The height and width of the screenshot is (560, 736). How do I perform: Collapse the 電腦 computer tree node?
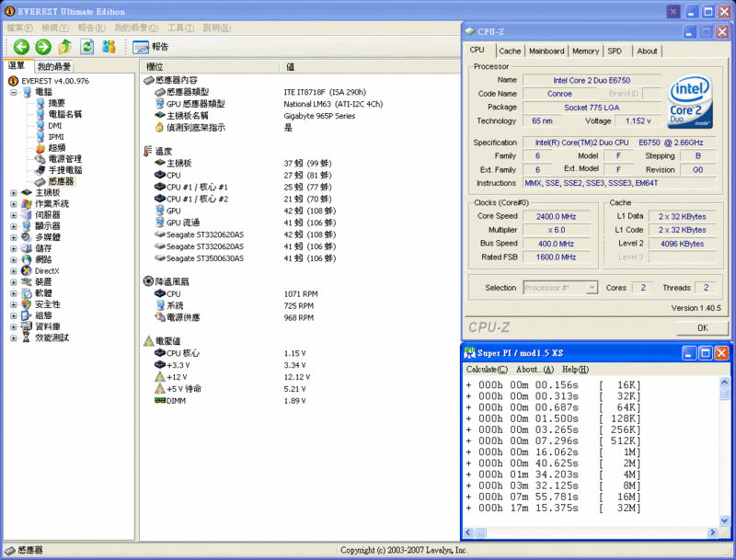(x=13, y=92)
